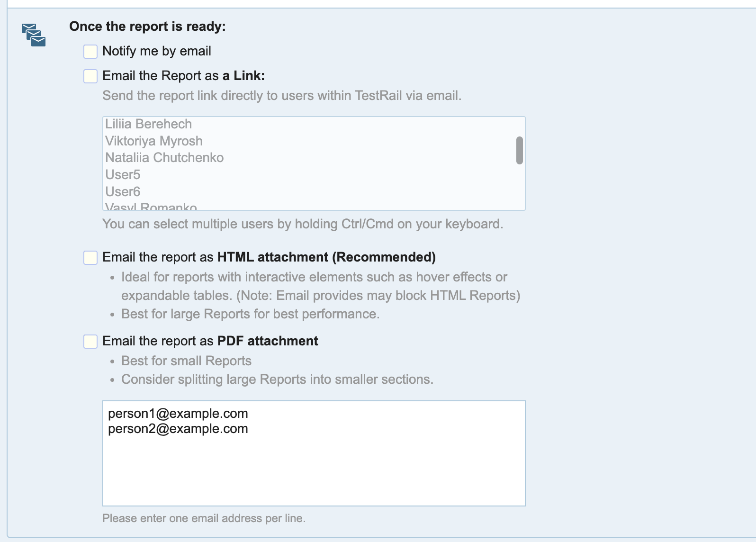Viewport: 756px width, 542px height.
Task: Click the stacked envelopes email icon
Action: click(34, 35)
